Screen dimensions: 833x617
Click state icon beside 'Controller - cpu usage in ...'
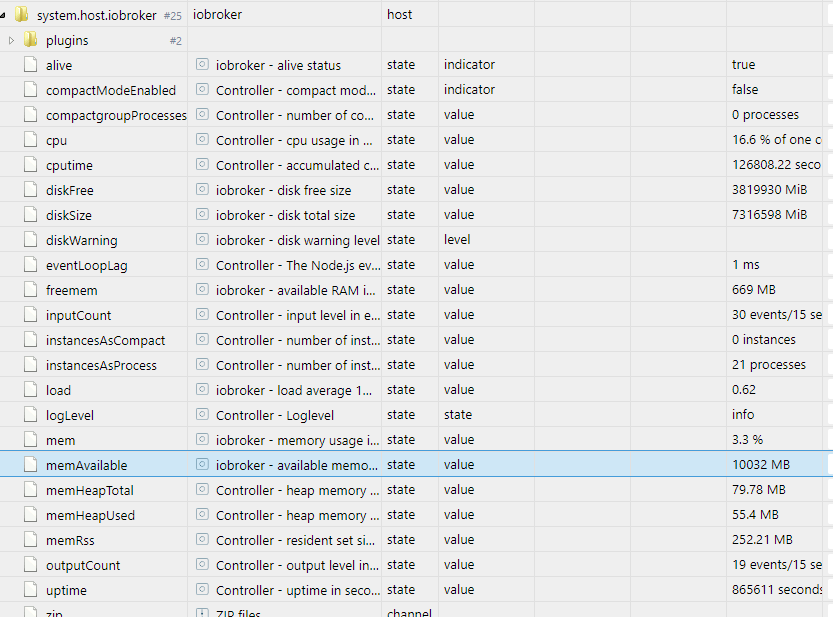point(202,139)
